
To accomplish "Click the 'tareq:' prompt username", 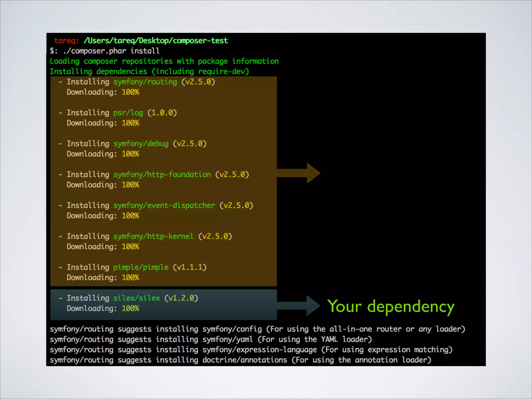I will [66, 41].
